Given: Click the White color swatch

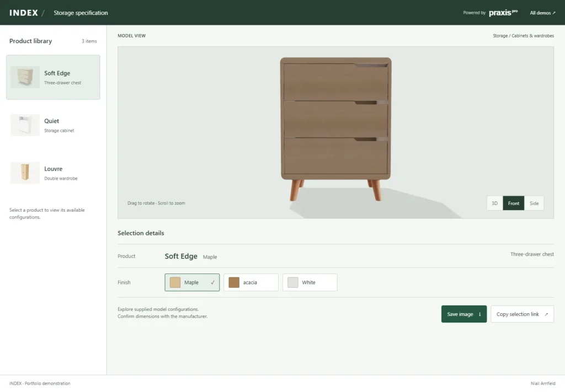Looking at the screenshot, I should 292,282.
